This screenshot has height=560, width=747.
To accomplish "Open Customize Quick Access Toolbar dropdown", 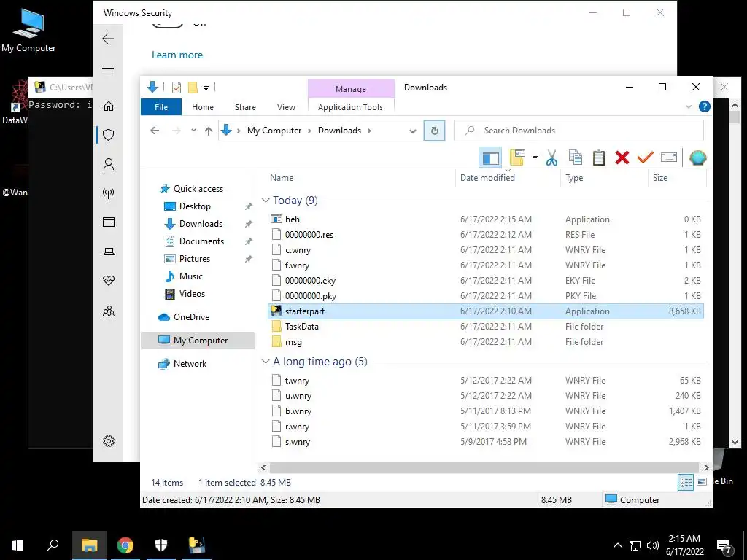I will click(206, 87).
